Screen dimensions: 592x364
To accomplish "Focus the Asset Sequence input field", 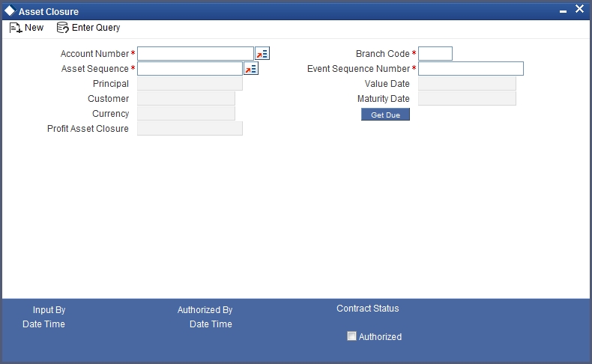I will (x=190, y=69).
